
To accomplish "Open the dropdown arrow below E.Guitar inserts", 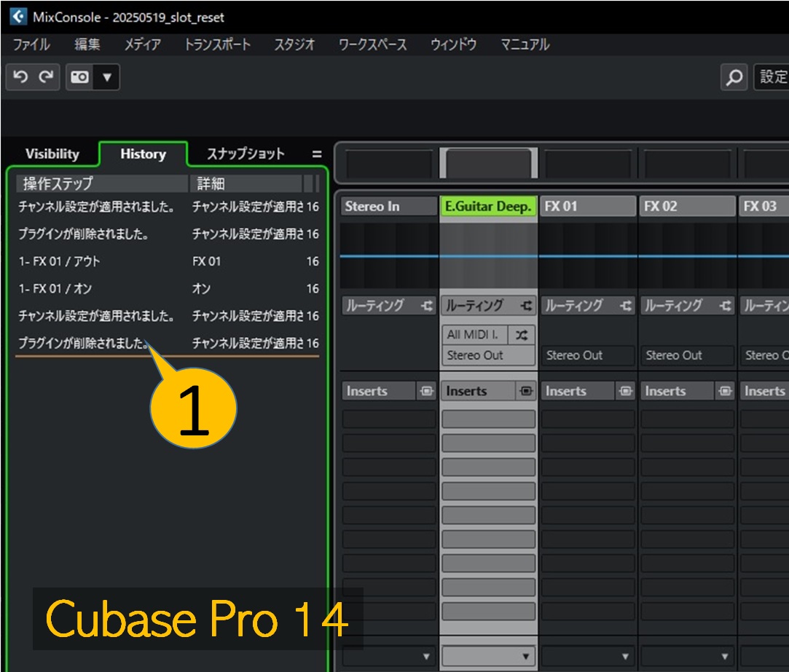I will [525, 656].
